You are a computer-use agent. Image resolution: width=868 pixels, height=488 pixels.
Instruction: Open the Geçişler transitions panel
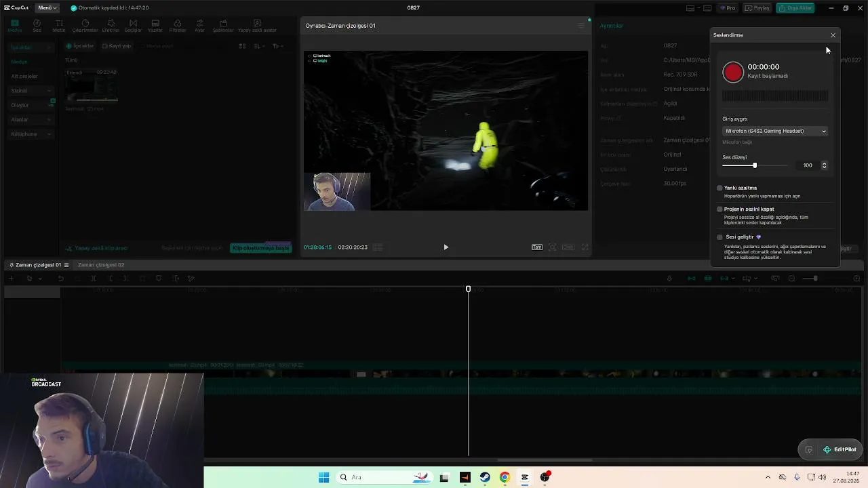click(133, 26)
